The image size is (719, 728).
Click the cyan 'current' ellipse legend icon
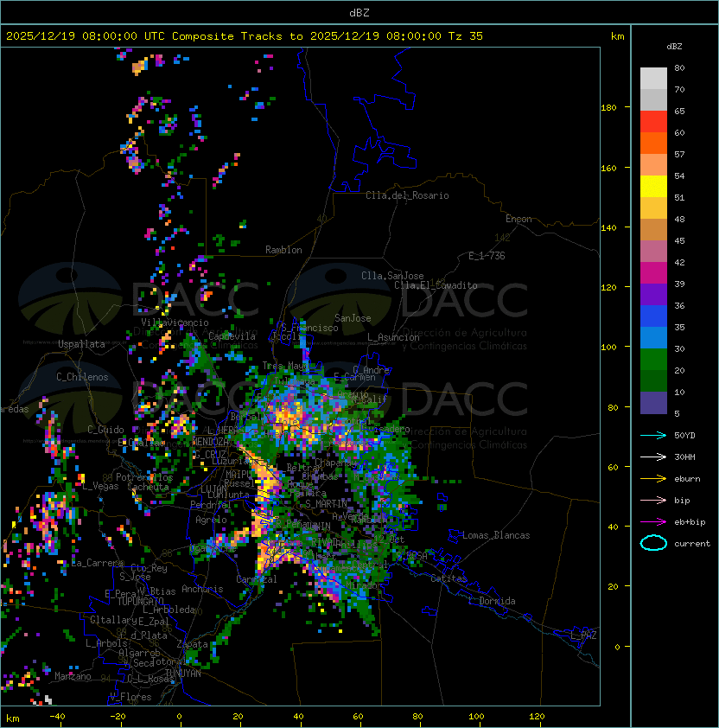(x=653, y=543)
